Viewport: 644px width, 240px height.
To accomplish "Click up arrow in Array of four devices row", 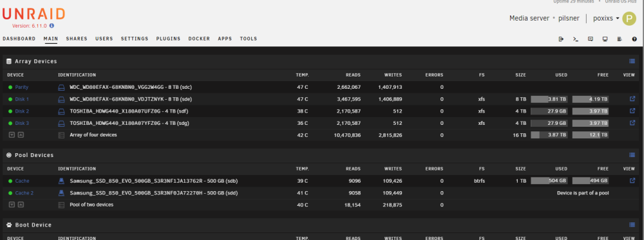I will click(x=21, y=135).
